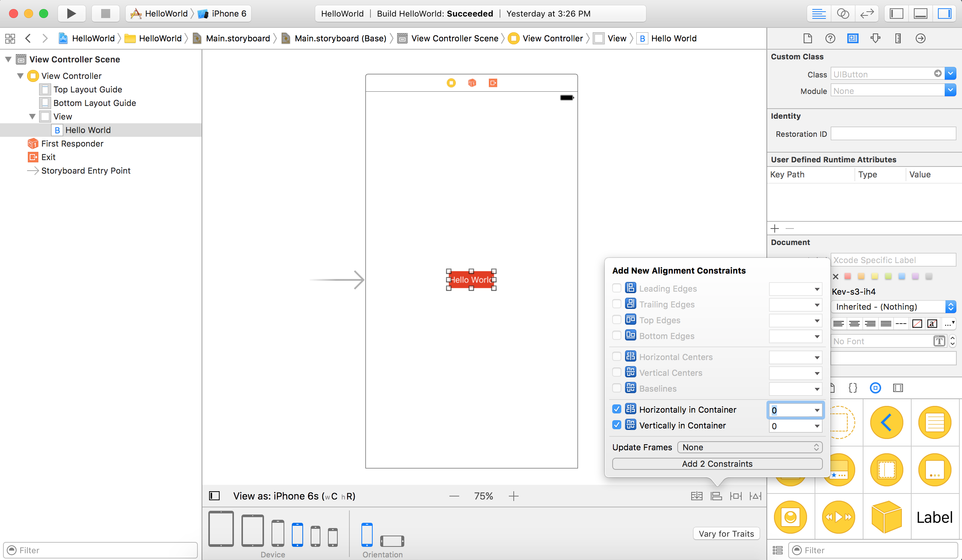
Task: Click the Stop build button
Action: [105, 14]
